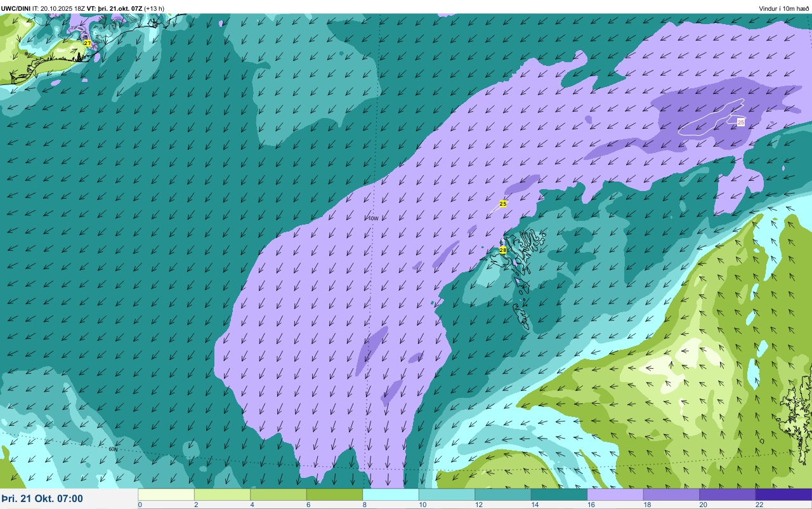Select the 18–20 m/s medium purple legend swatch
This screenshot has height=509, width=812.
[x=671, y=494]
